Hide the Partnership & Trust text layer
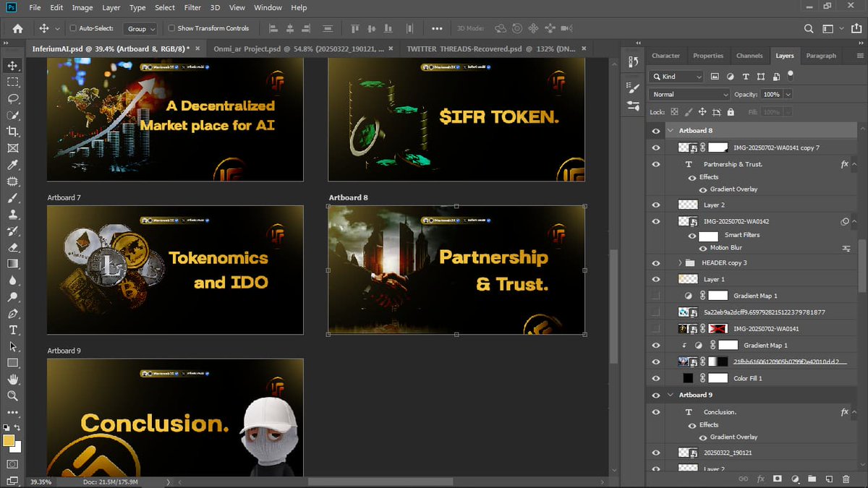 click(x=656, y=164)
